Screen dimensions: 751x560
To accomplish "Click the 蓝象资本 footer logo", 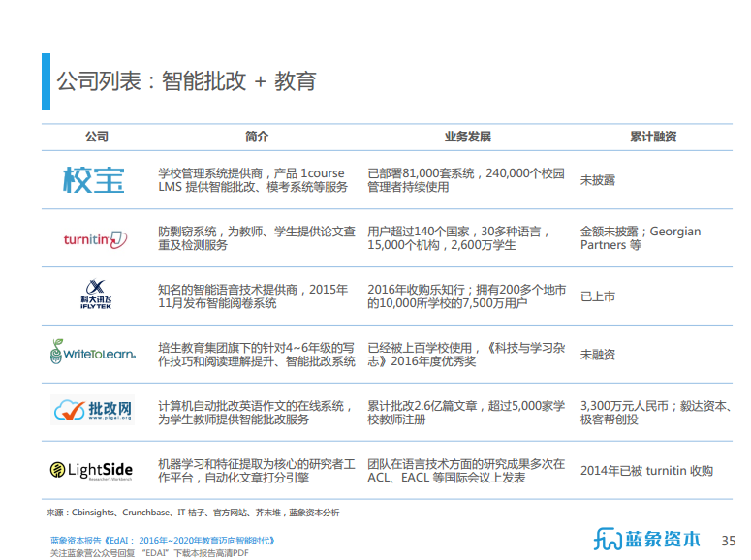I will pos(646,539).
